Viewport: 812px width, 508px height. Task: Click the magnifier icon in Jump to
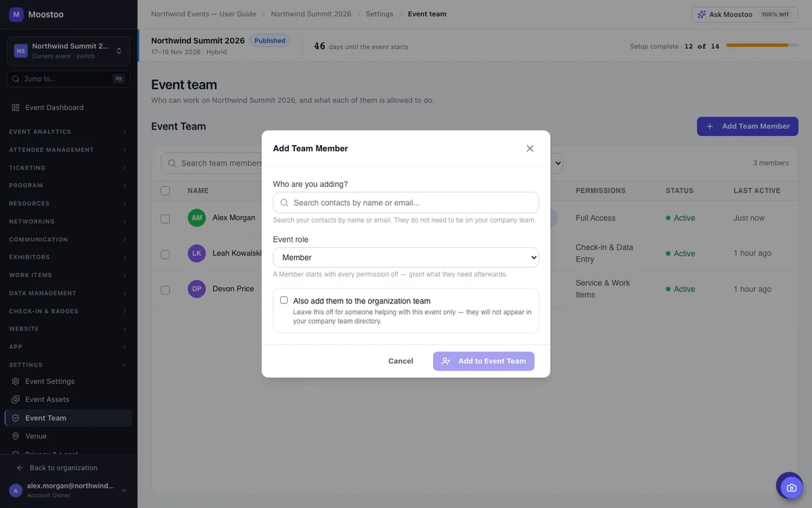tap(16, 79)
